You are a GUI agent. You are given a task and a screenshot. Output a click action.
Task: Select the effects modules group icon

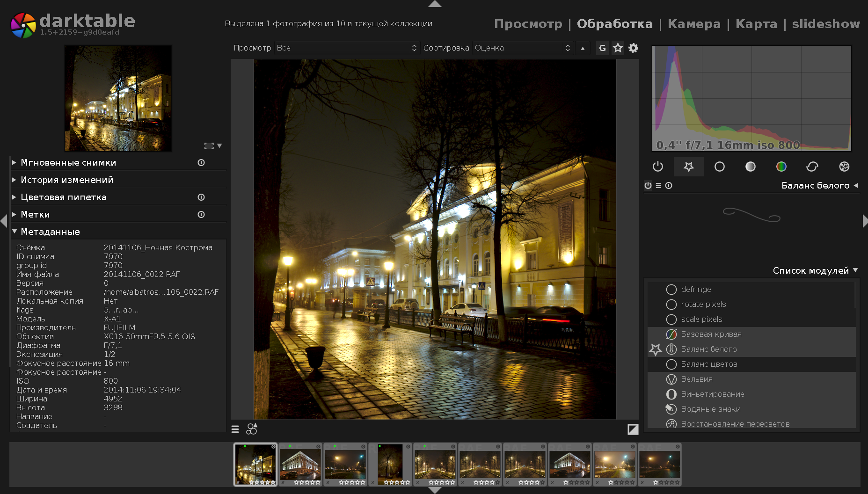[844, 167]
